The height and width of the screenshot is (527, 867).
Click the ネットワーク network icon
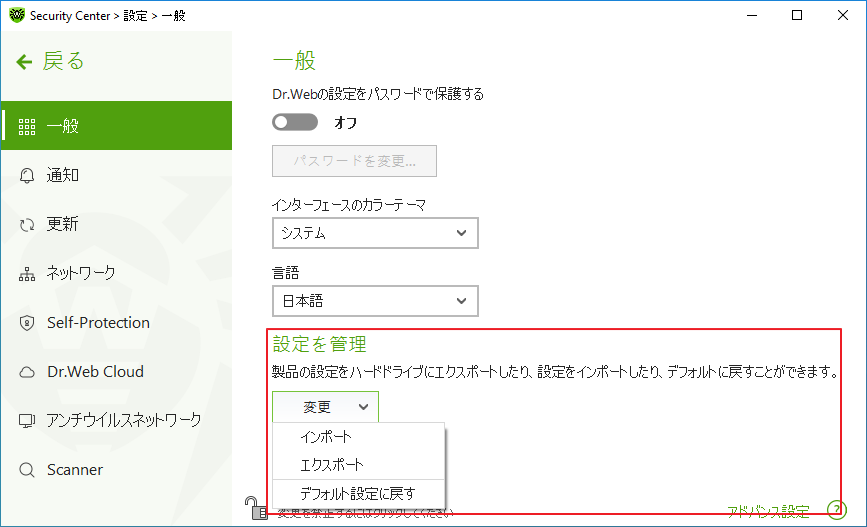(27, 274)
